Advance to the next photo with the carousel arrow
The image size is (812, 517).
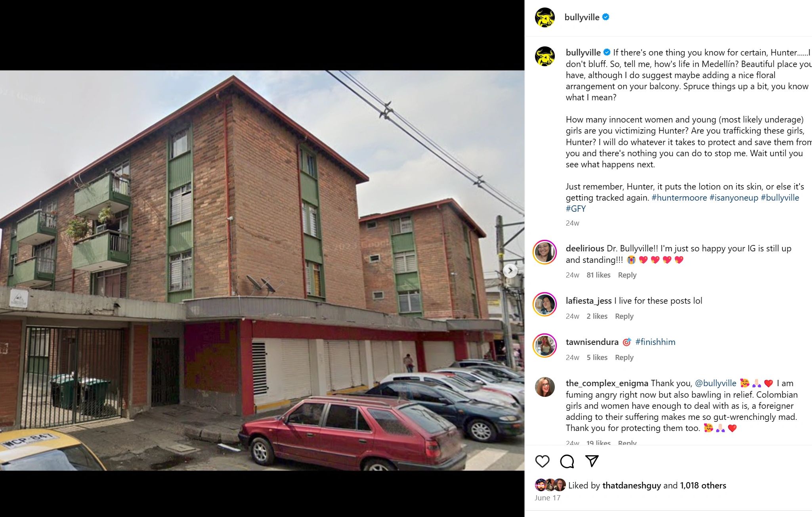(x=510, y=271)
